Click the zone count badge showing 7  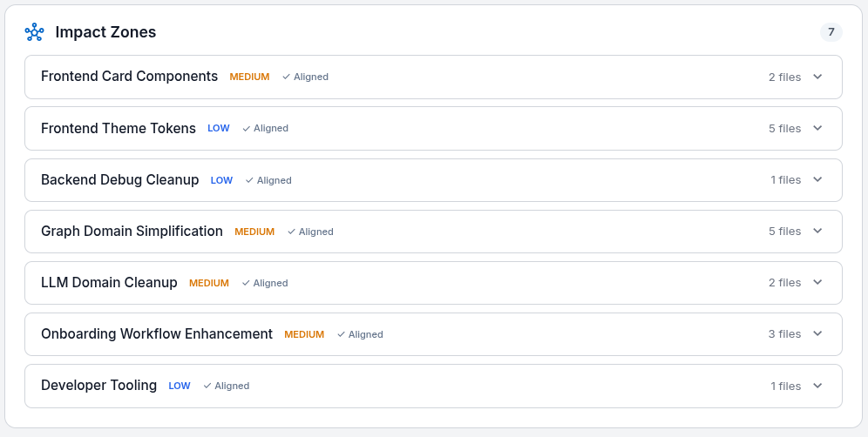(831, 32)
